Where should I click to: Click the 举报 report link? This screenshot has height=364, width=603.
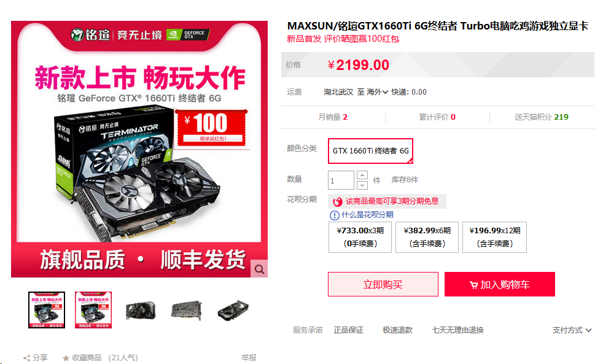249,357
